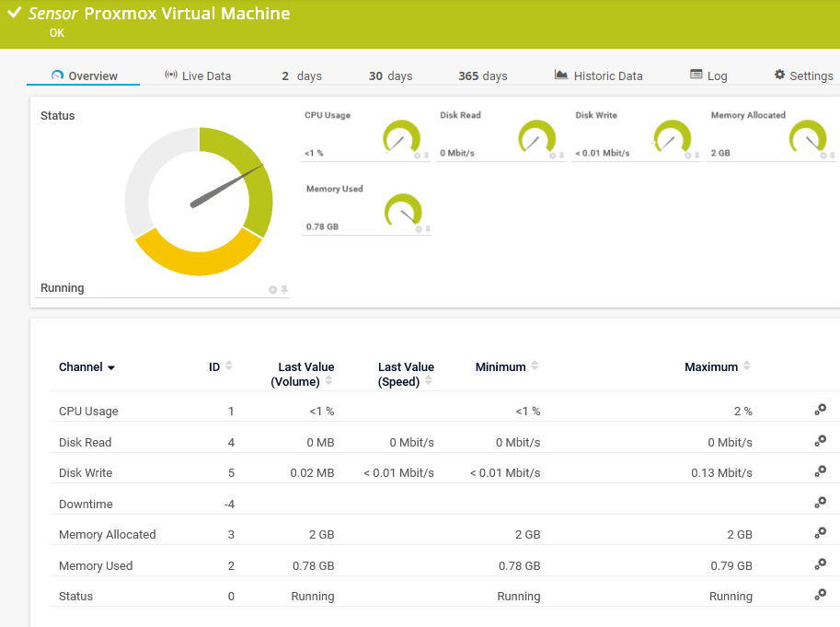The width and height of the screenshot is (840, 627).
Task: Pin the Disk Read gauge
Action: tap(562, 156)
